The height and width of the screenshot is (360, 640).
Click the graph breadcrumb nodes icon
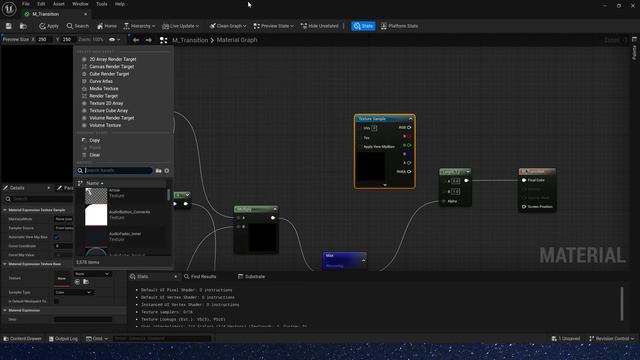click(163, 40)
